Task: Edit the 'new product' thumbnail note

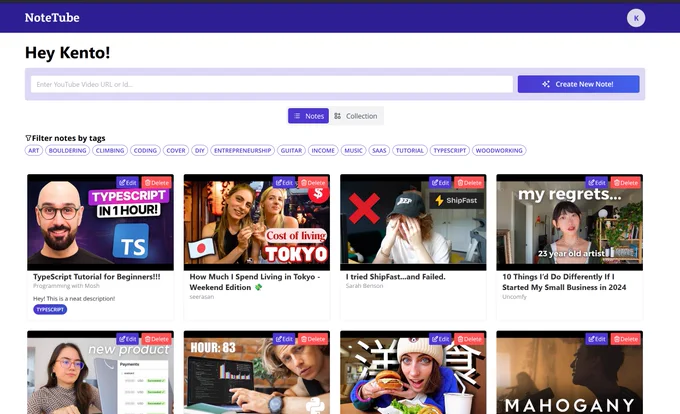Action: pyautogui.click(x=128, y=339)
